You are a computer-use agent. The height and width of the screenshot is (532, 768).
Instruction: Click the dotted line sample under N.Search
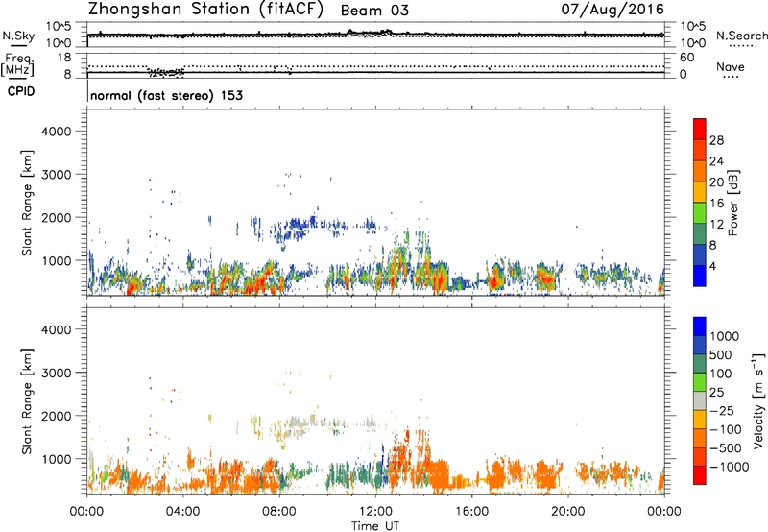[x=742, y=45]
